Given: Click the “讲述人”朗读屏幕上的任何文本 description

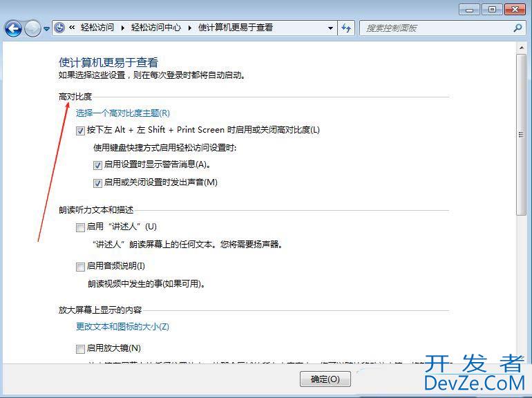Looking at the screenshot, I should pos(188,245).
